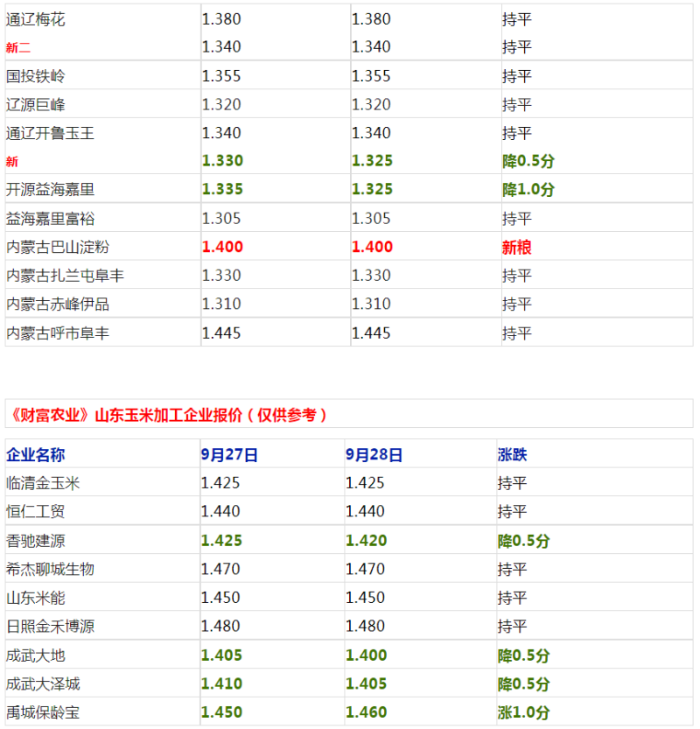Select green 涨1.0分 in 禹城保龄宝 row
This screenshot has width=700, height=729.
523,712
